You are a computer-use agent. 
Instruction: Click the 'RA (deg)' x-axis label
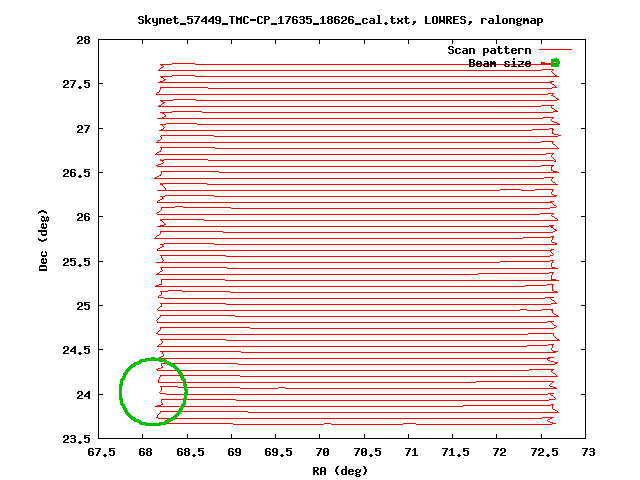pos(340,471)
